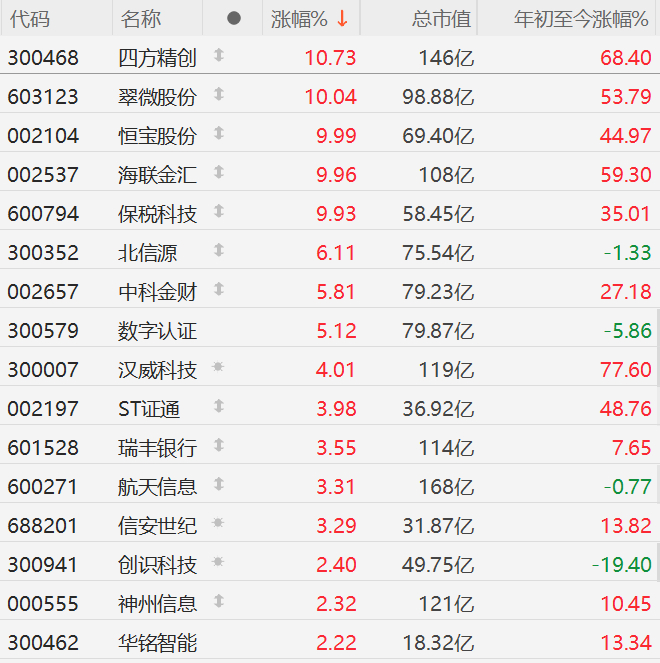This screenshot has width=660, height=663.
Task: Click the -19.40 year-to-date value
Action: coord(622,565)
